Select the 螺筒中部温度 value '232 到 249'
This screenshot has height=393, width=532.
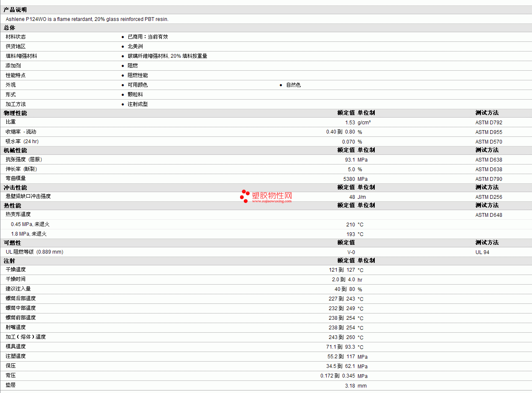[x=342, y=308]
